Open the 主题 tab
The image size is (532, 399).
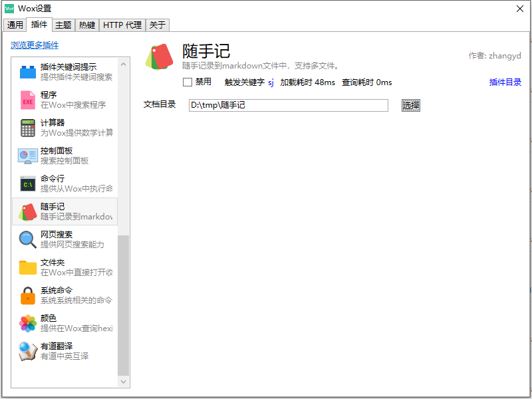point(63,25)
